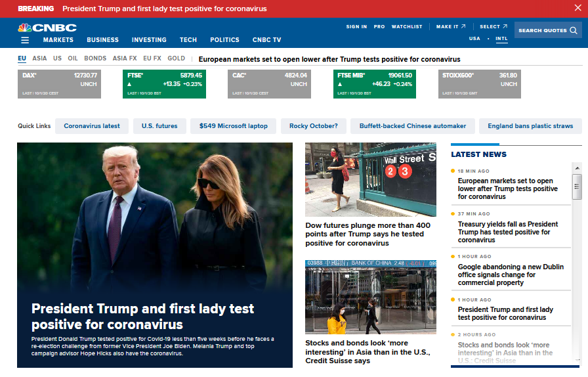Click Rocky October? quick link

click(x=314, y=126)
